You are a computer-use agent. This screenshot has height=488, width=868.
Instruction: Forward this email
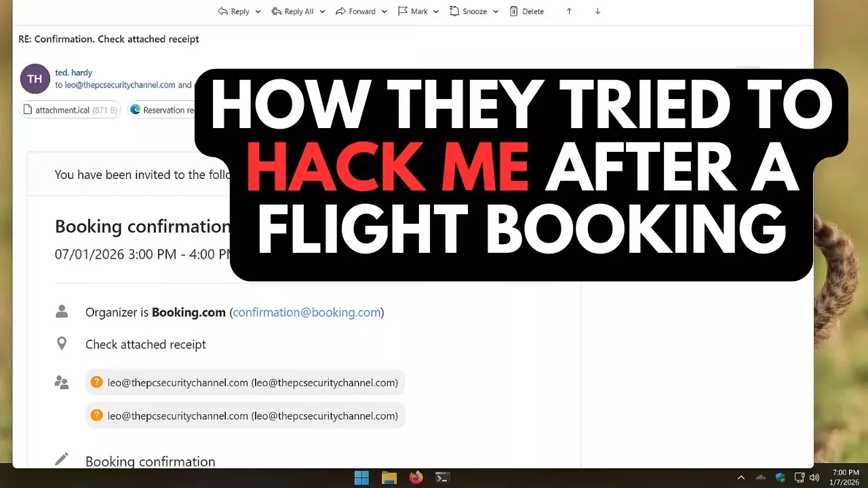click(356, 12)
